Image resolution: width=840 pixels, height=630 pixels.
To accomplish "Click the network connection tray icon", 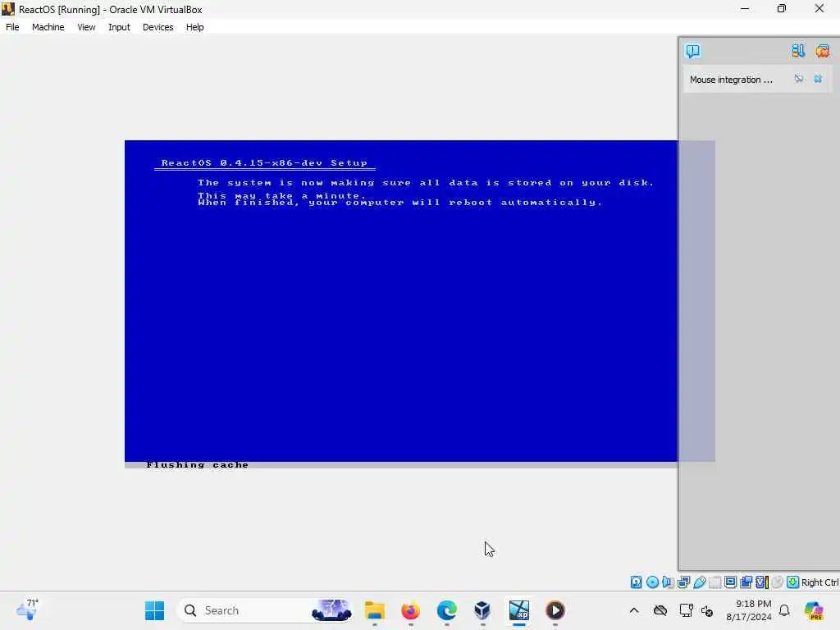I will point(687,610).
